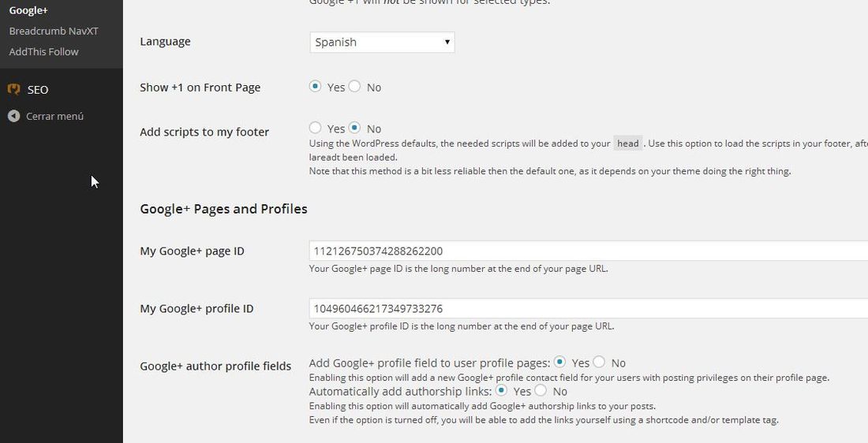Viewport: 868px width, 443px height.
Task: Click the SEO plugin icon in sidebar
Action: point(14,89)
